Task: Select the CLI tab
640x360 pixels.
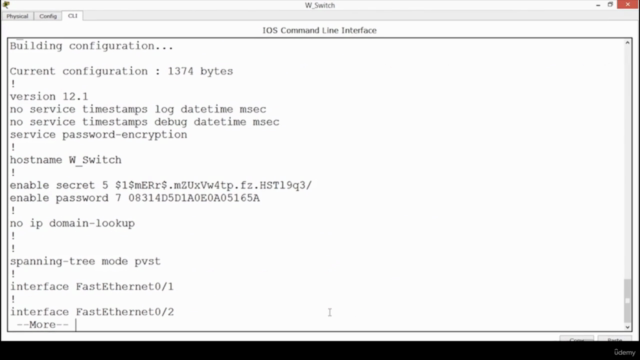Action: tap(72, 16)
